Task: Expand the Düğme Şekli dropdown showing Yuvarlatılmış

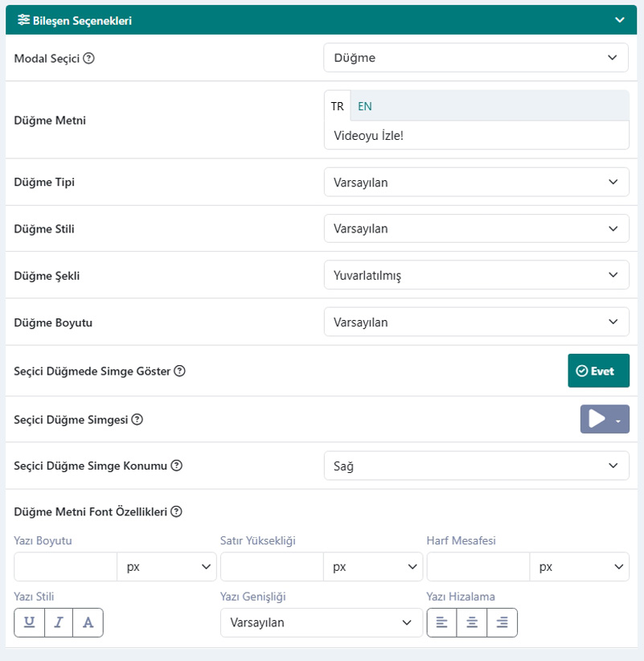Action: tap(476, 275)
